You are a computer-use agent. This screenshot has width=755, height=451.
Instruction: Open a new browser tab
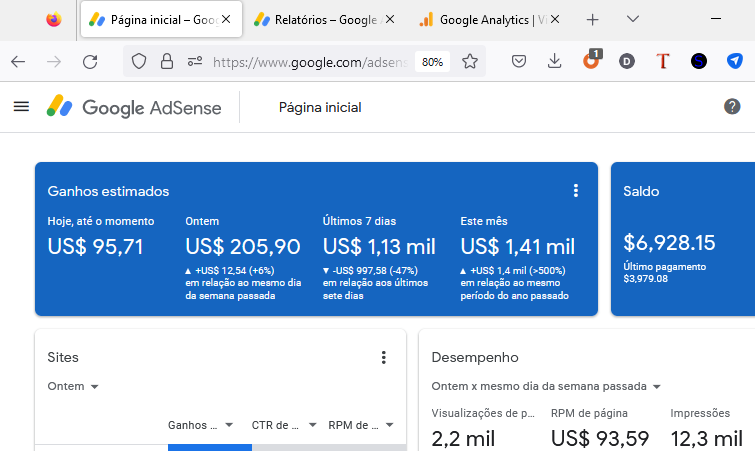click(x=592, y=20)
